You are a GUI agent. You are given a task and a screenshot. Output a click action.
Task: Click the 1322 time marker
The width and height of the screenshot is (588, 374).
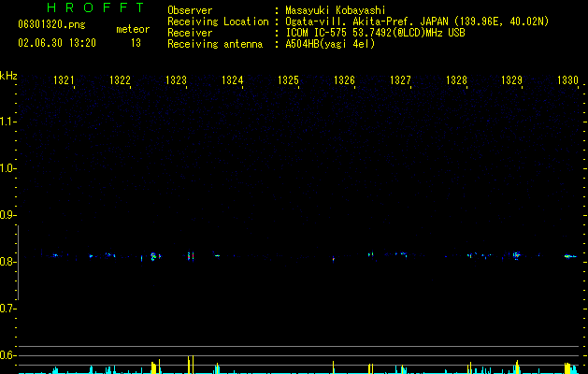click(120, 80)
